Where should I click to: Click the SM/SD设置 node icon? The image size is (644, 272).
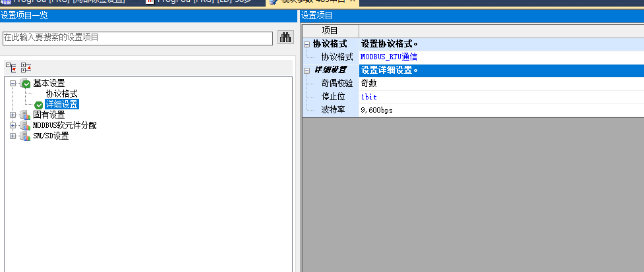click(x=25, y=136)
